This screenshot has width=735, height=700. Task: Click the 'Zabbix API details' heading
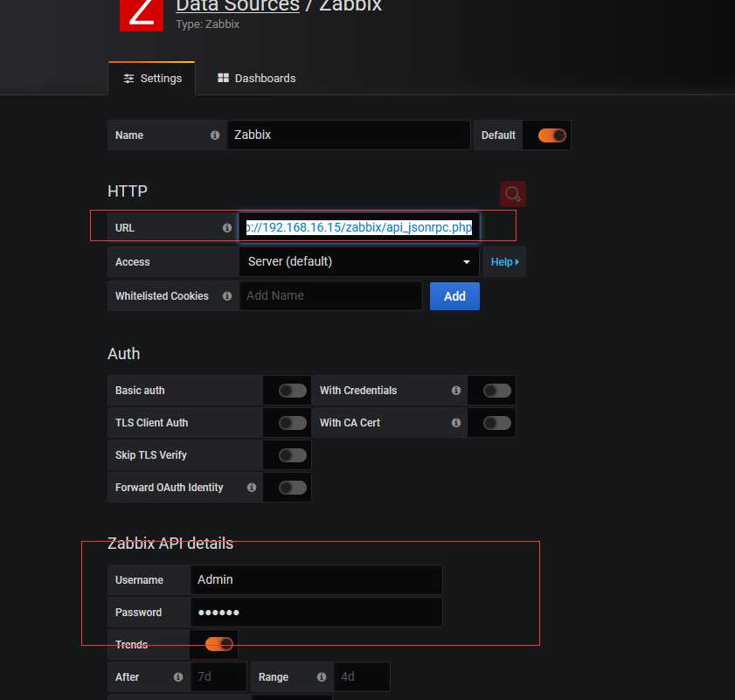pos(170,544)
